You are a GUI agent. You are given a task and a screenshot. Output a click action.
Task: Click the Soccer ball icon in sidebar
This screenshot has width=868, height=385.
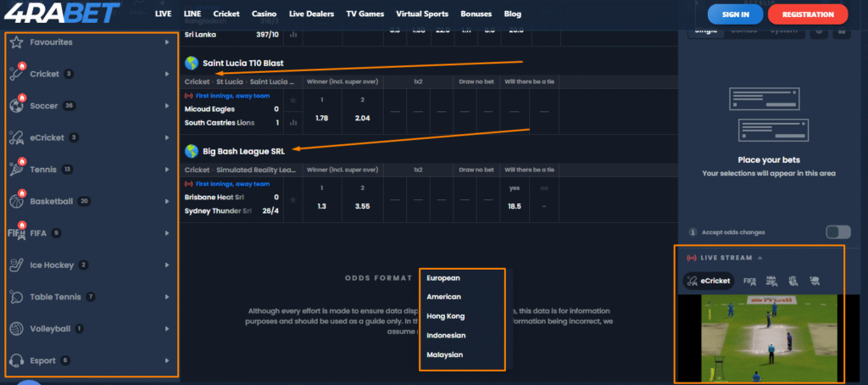tap(16, 106)
